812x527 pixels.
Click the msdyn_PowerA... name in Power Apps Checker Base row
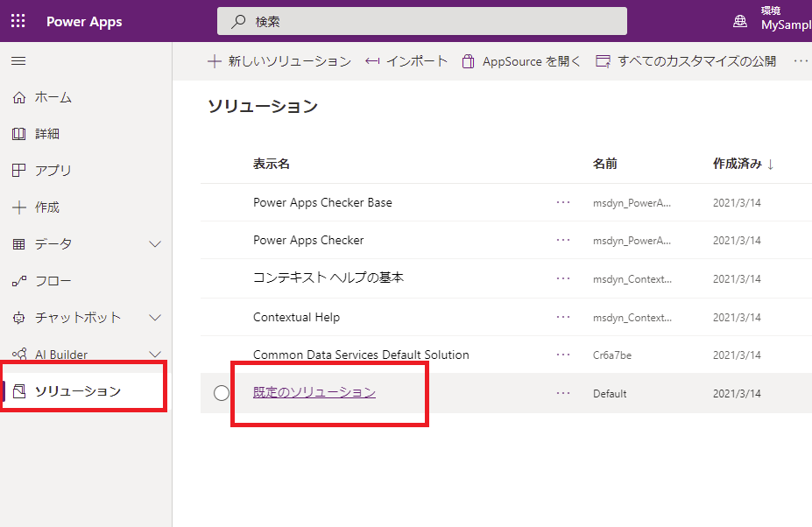(632, 203)
